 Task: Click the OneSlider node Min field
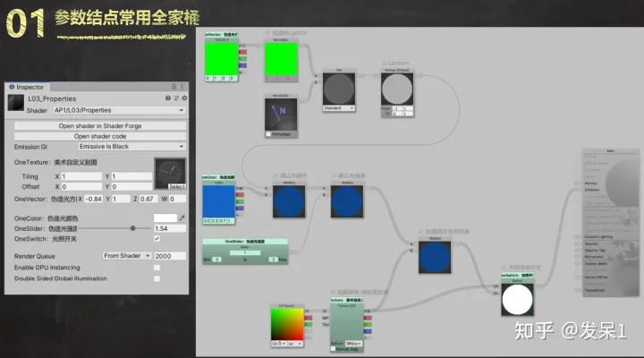[x=216, y=260]
